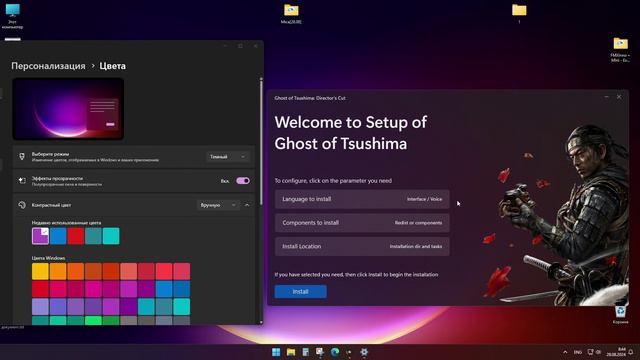This screenshot has height=360, width=640.
Task: Choose the yellow swatch in Цвета Windows
Action: click(40, 271)
